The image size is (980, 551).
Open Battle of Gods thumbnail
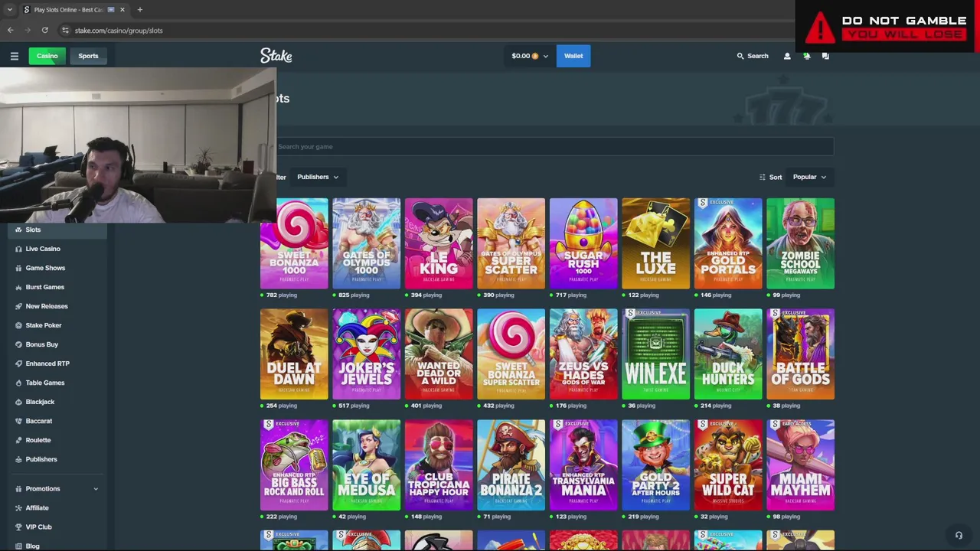point(800,354)
